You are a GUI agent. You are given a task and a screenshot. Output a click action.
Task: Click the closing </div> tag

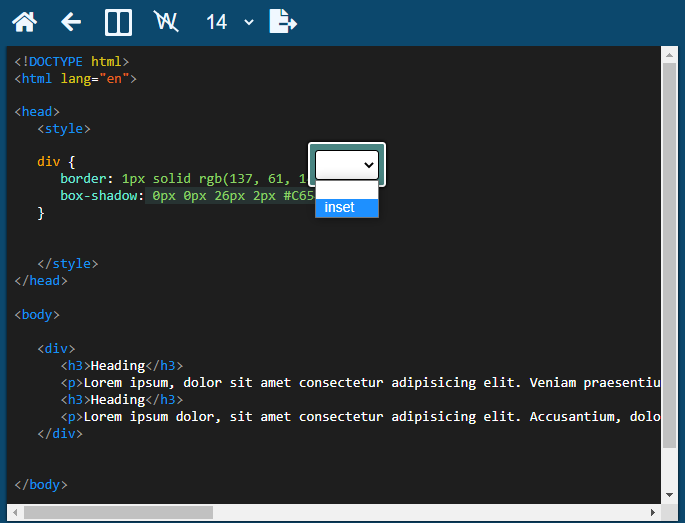[x=60, y=434]
